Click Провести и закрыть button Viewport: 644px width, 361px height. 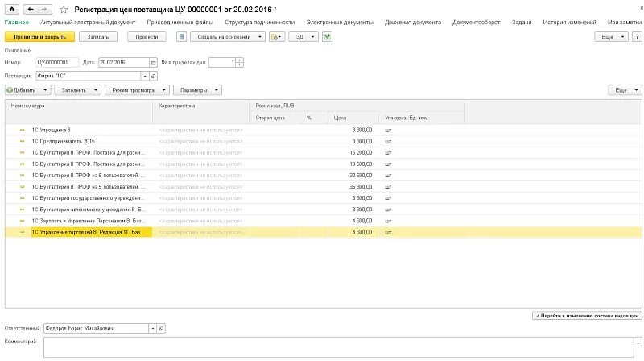(x=39, y=37)
